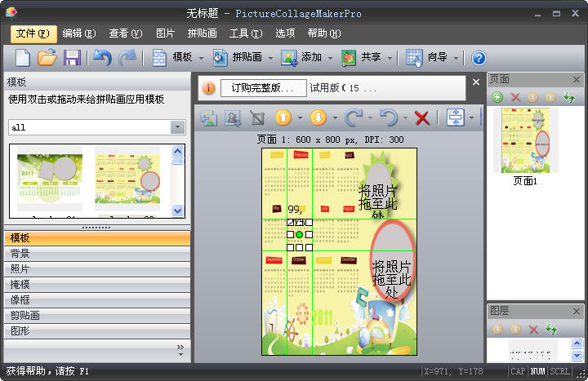This screenshot has height=381, width=588.
Task: Expand send-backward options arrow
Action: click(336, 118)
